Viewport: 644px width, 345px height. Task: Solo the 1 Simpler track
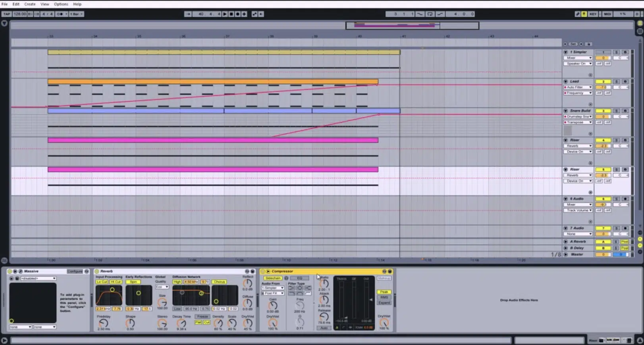coord(616,52)
